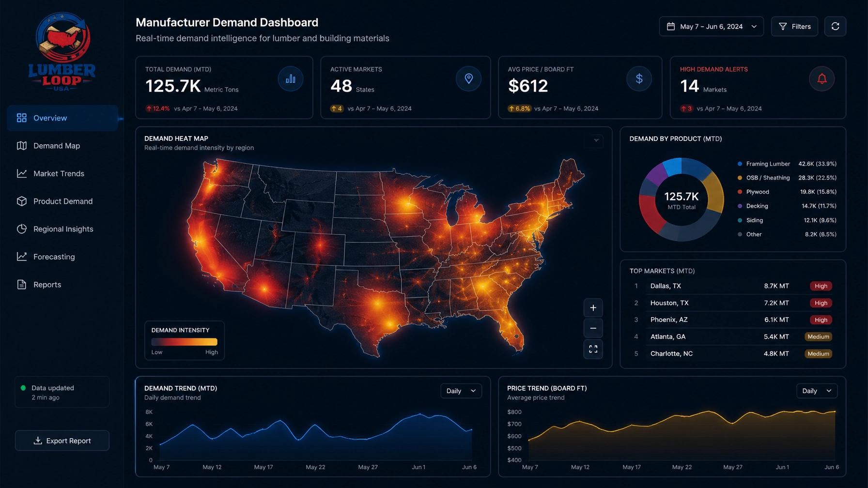Click the Reports document icon
Viewport: 868px width, 488px height.
(x=22, y=285)
